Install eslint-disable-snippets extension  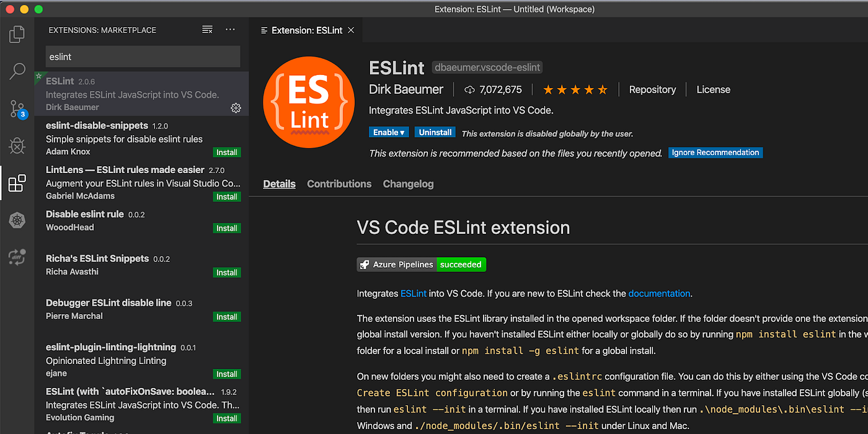coord(227,153)
